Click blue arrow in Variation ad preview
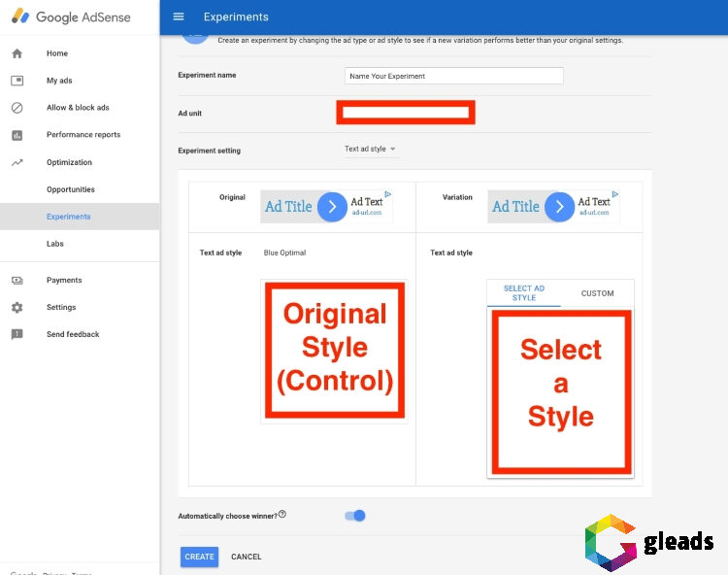The height and width of the screenshot is (575, 728). (x=559, y=207)
